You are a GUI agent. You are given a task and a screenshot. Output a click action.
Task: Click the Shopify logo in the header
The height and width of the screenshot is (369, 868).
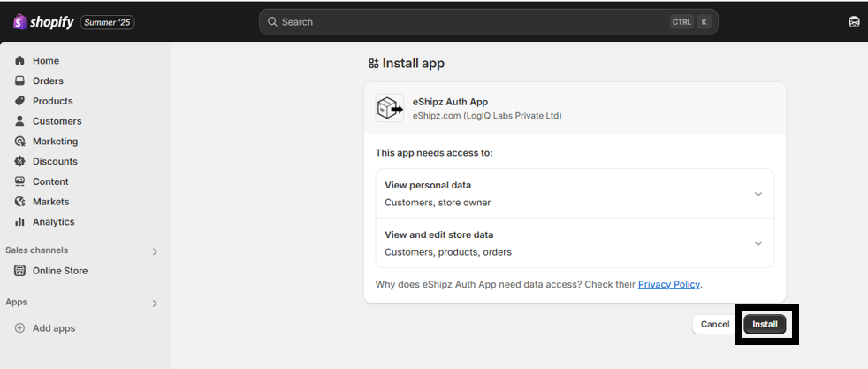[43, 22]
